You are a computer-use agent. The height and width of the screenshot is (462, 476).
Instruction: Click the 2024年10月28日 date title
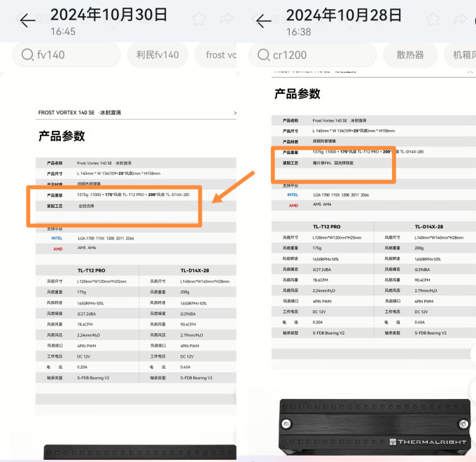[344, 15]
